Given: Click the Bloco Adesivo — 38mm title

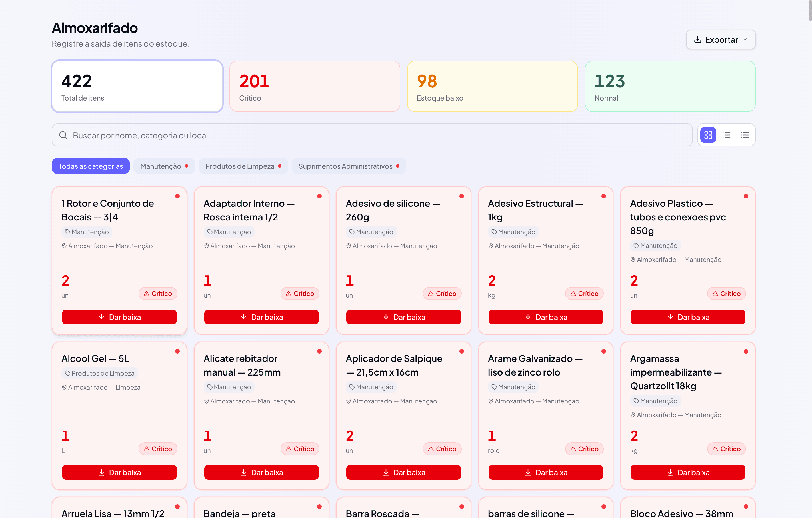Looking at the screenshot, I should click(x=682, y=514).
